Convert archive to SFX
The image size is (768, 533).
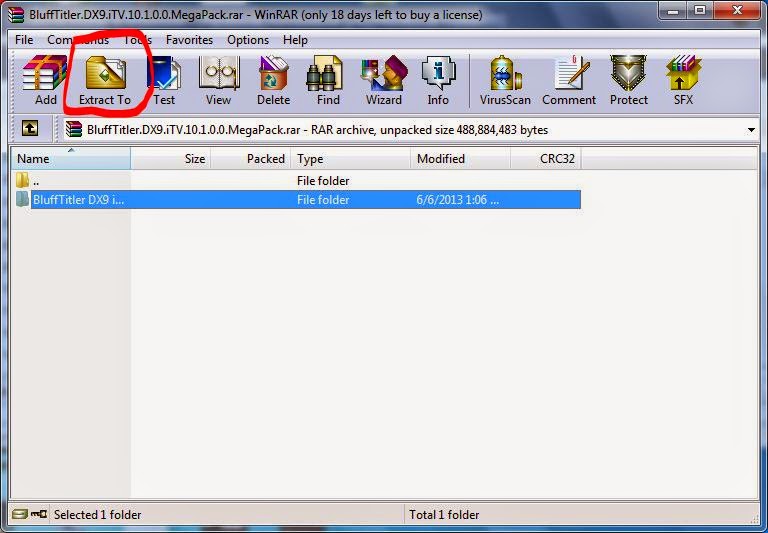pyautogui.click(x=684, y=73)
